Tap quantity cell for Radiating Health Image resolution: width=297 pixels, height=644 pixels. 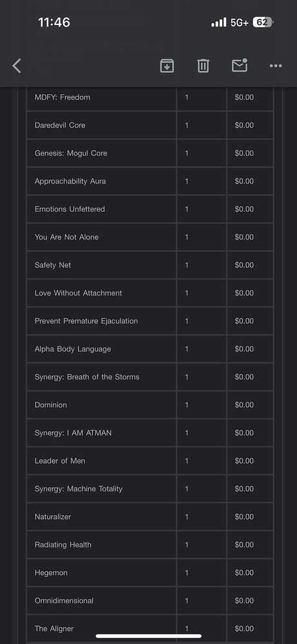click(201, 545)
